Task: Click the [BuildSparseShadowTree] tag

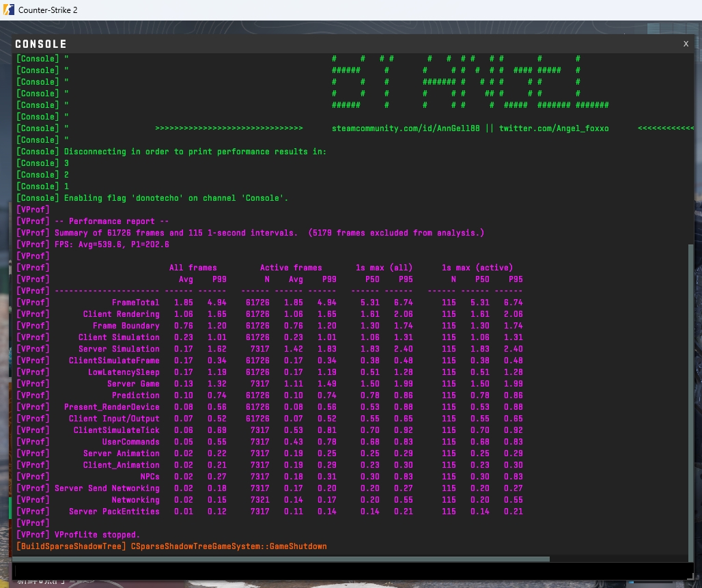Action: point(72,547)
